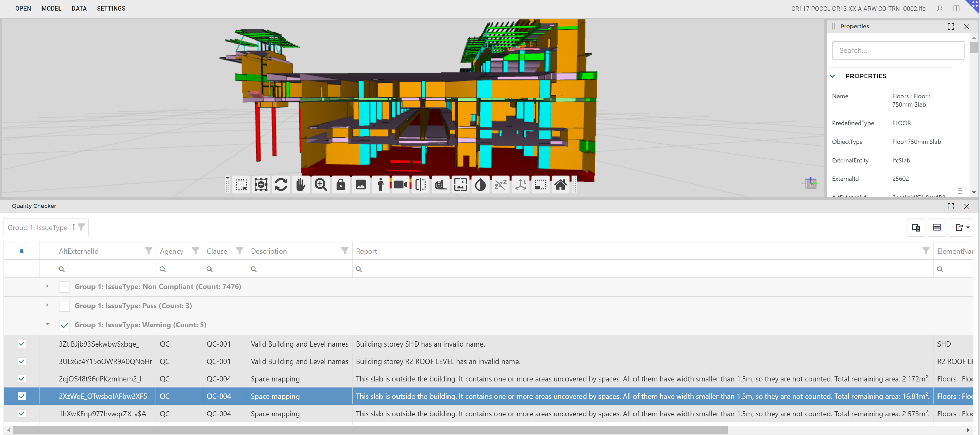Click the screenshot capture icon
Viewport: 980px width, 435px height.
pos(460,185)
